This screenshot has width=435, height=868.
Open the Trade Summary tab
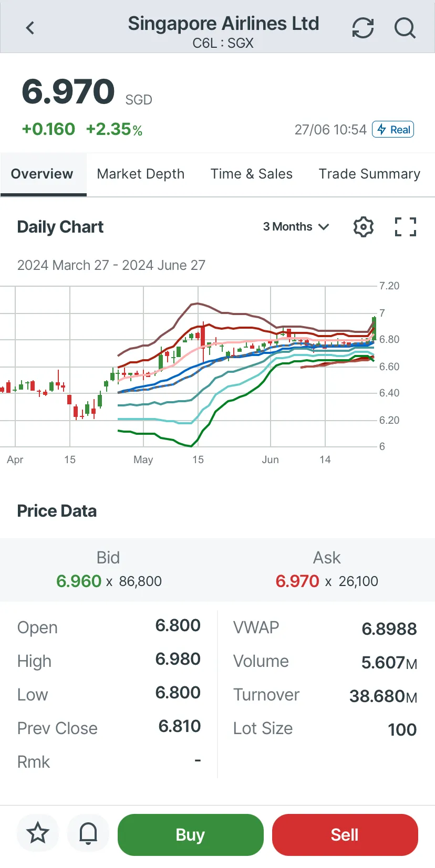pyautogui.click(x=369, y=174)
